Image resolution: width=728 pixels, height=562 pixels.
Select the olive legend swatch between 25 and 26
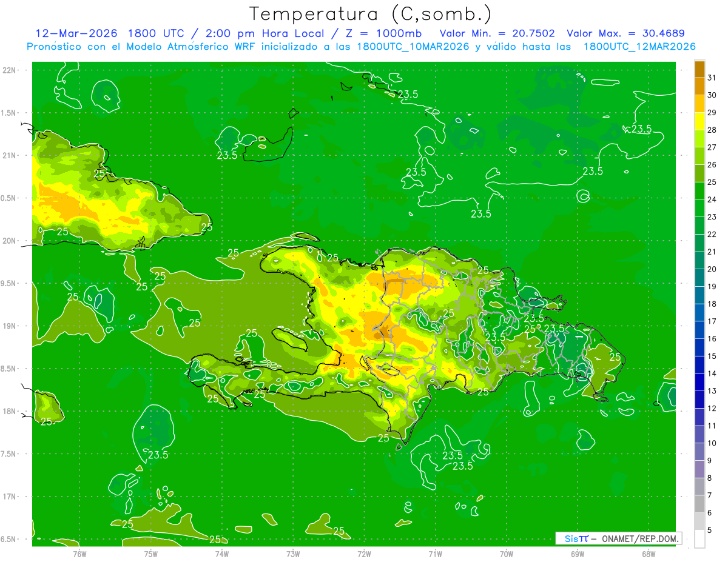[699, 173]
